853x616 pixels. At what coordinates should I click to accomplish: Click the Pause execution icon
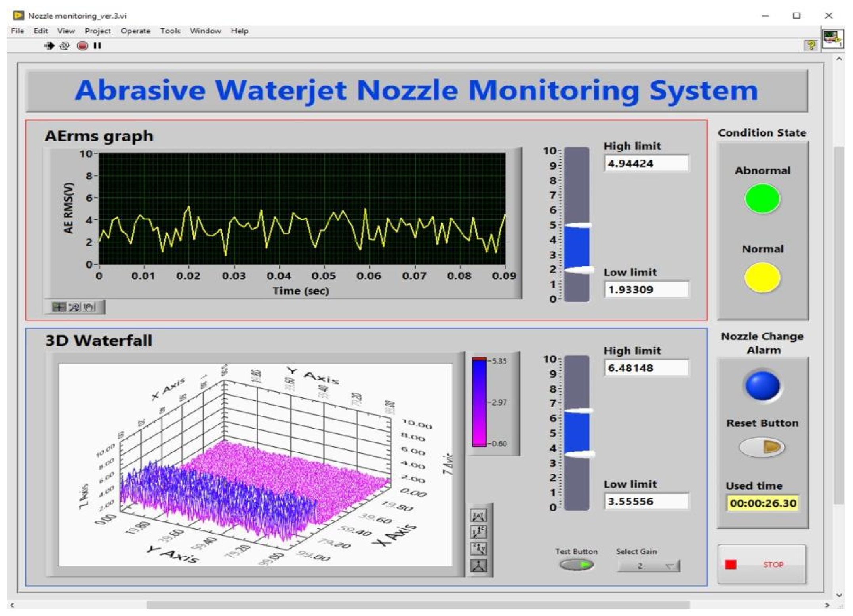[x=97, y=46]
